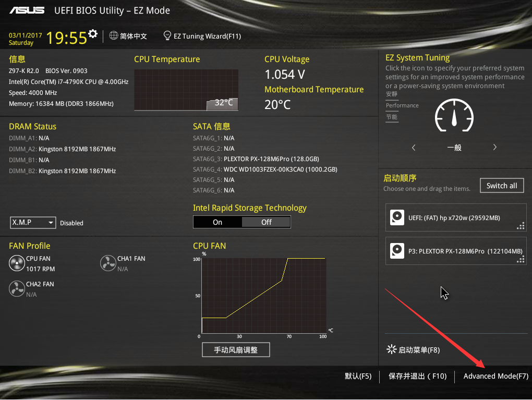The image size is (532, 400).
Task: Open the X.M.P dropdown
Action: tap(33, 223)
